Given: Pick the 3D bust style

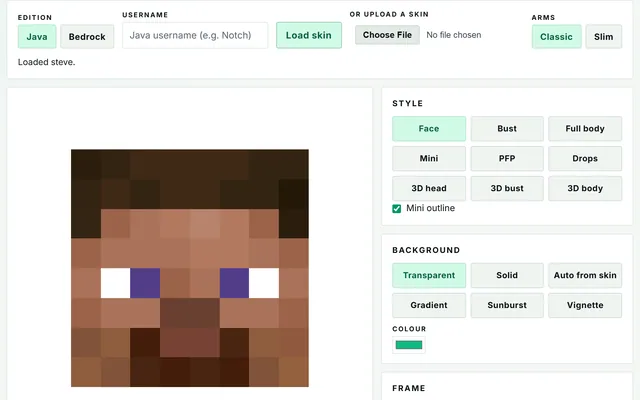Looking at the screenshot, I should point(507,188).
